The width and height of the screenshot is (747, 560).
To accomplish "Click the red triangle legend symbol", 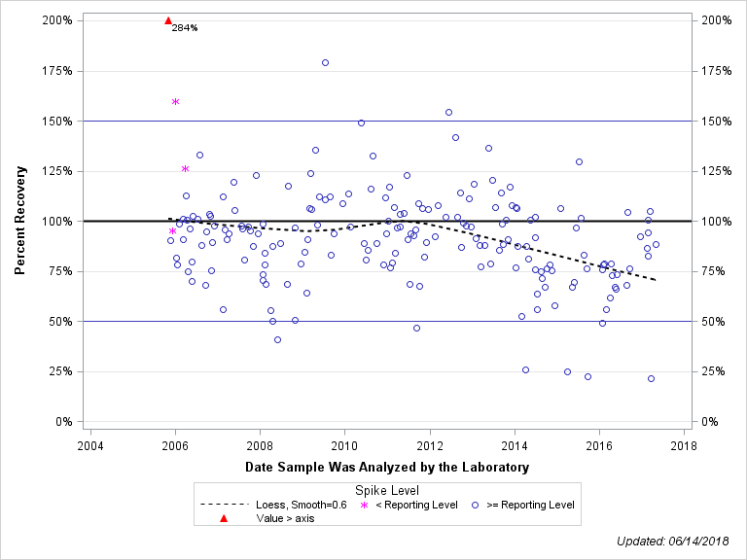I will (224, 518).
